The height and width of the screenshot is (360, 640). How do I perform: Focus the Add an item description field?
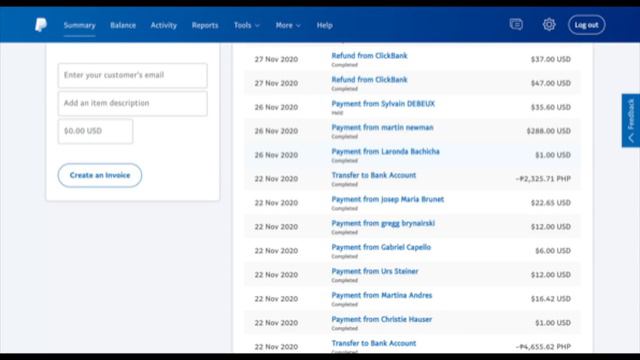(x=133, y=103)
